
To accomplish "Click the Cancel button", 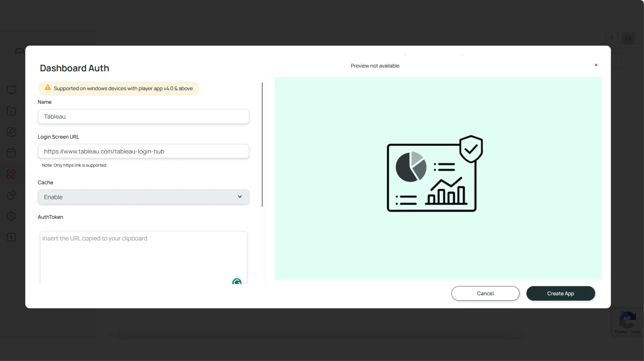I will [x=485, y=293].
